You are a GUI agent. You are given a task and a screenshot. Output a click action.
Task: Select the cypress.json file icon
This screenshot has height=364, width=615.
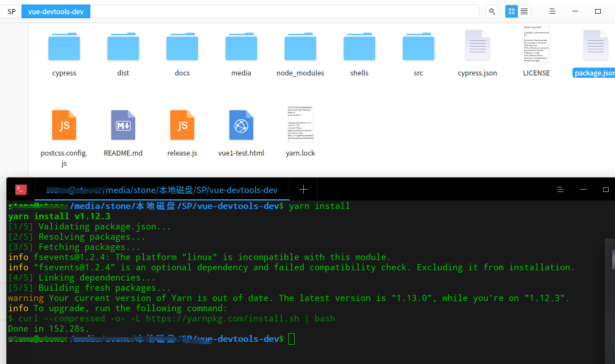pos(478,45)
